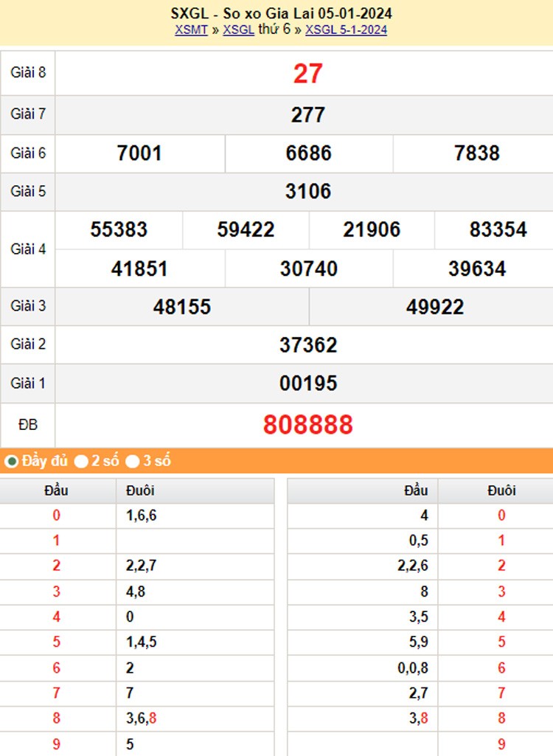Click the Giải 2 number 37362
The height and width of the screenshot is (756, 553).
pyautogui.click(x=308, y=344)
